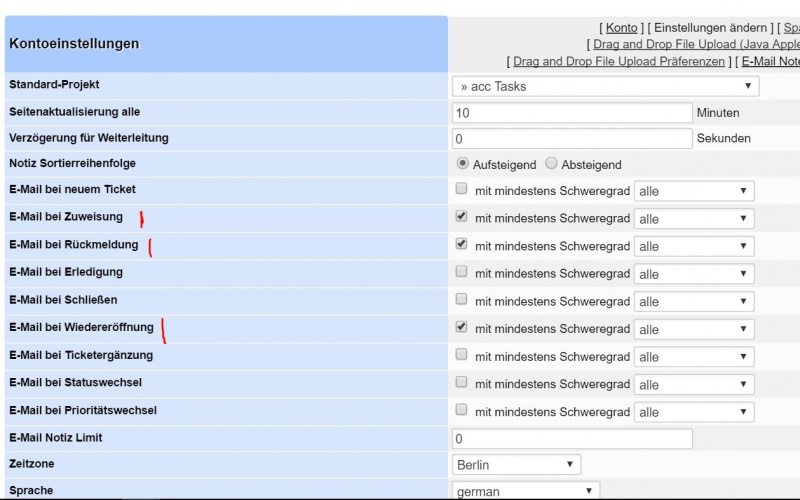
Task: Open Schweregrad dropdown for Rückmeldung
Action: pos(694,246)
